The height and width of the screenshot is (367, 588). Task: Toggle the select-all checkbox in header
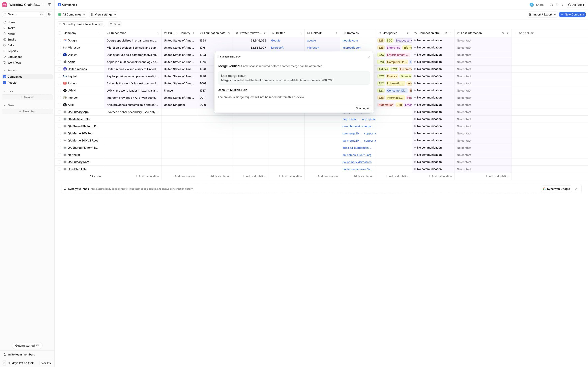pyautogui.click(x=59, y=33)
